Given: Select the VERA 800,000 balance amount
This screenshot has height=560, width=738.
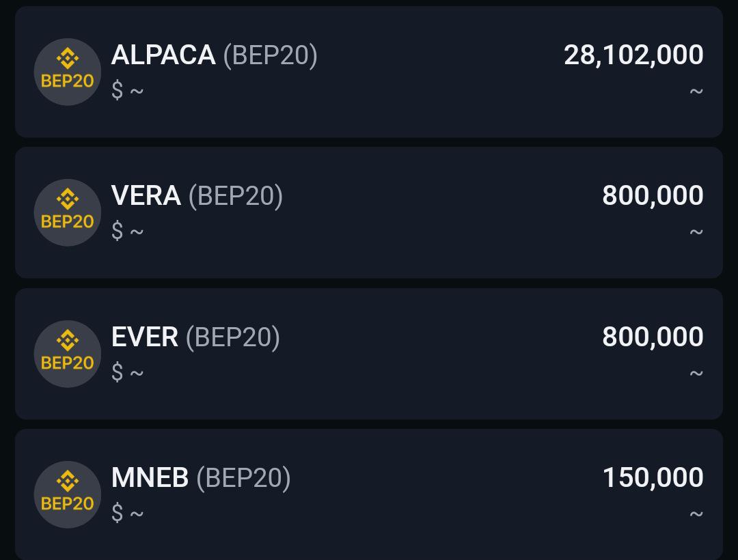Looking at the screenshot, I should (x=653, y=195).
